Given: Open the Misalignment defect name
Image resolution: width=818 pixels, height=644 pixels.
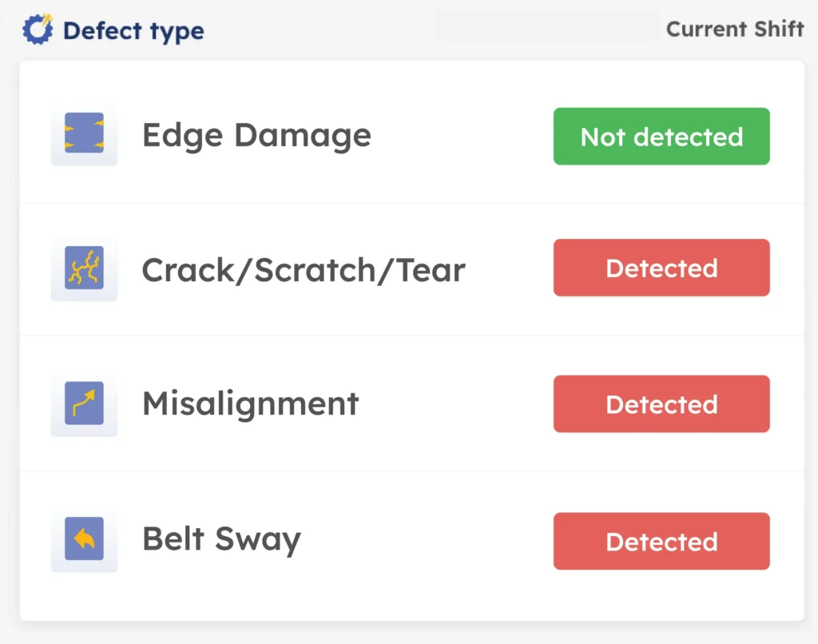Looking at the screenshot, I should [251, 404].
